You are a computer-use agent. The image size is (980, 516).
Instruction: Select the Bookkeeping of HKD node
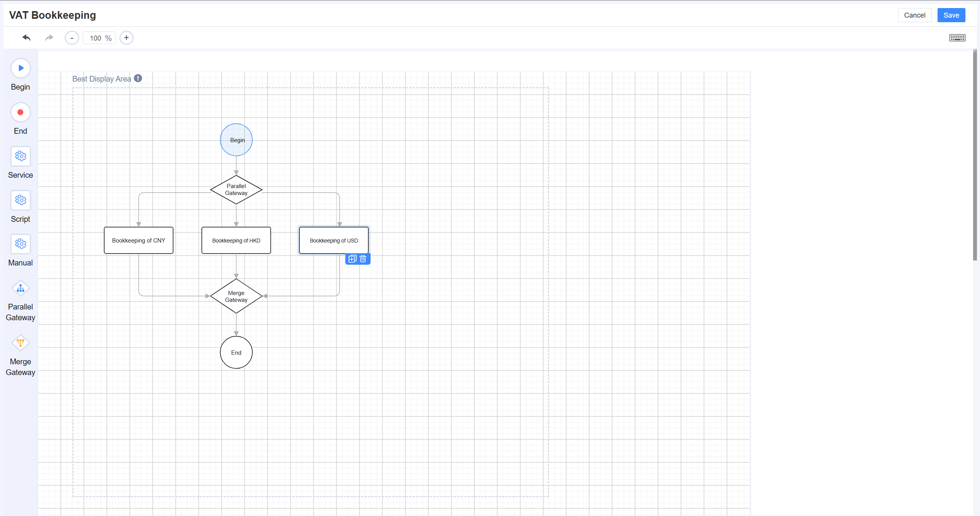coord(236,241)
